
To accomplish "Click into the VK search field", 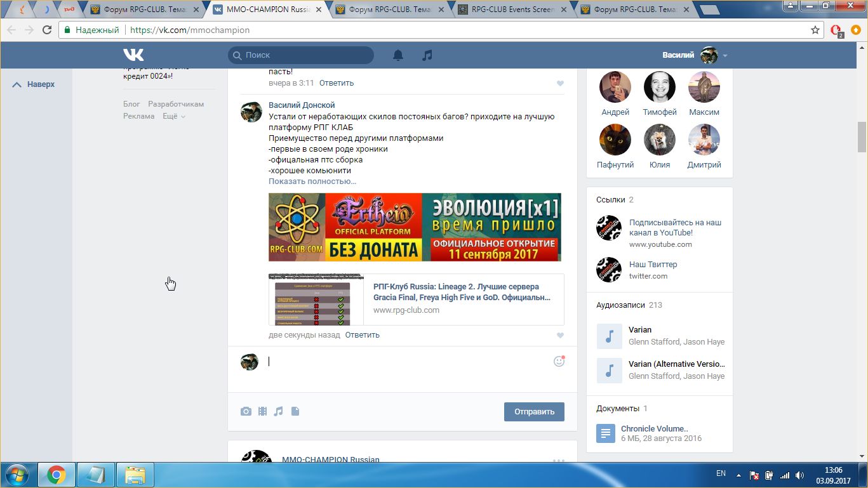I will 301,55.
